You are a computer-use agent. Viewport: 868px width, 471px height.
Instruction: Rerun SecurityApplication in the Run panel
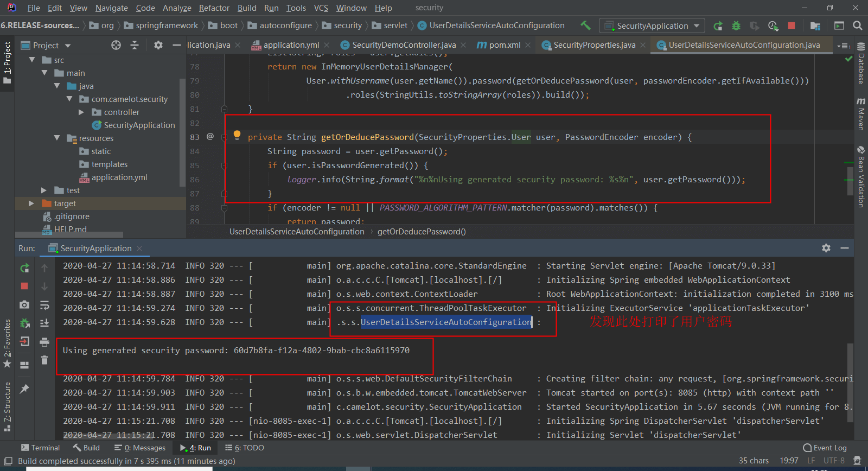[x=25, y=268]
